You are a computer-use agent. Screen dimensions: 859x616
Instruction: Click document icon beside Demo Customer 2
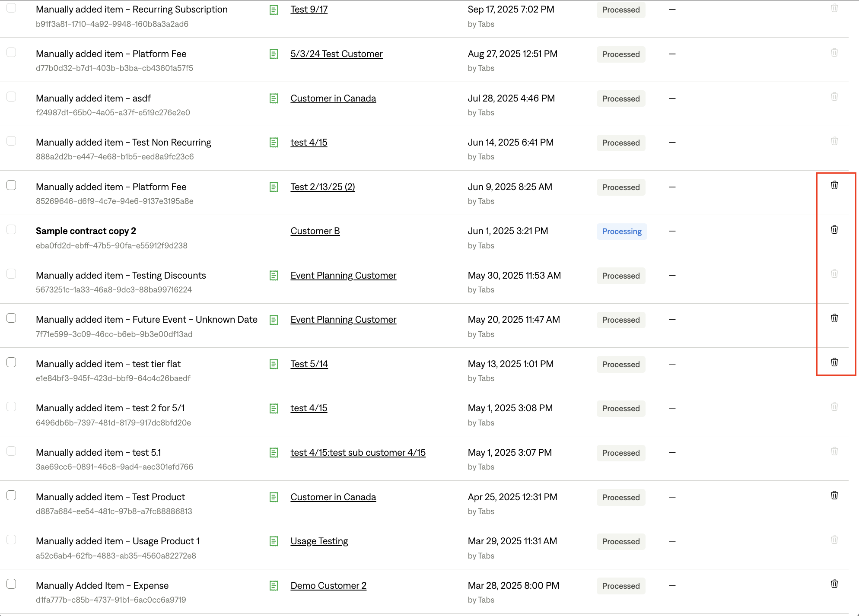[274, 586]
